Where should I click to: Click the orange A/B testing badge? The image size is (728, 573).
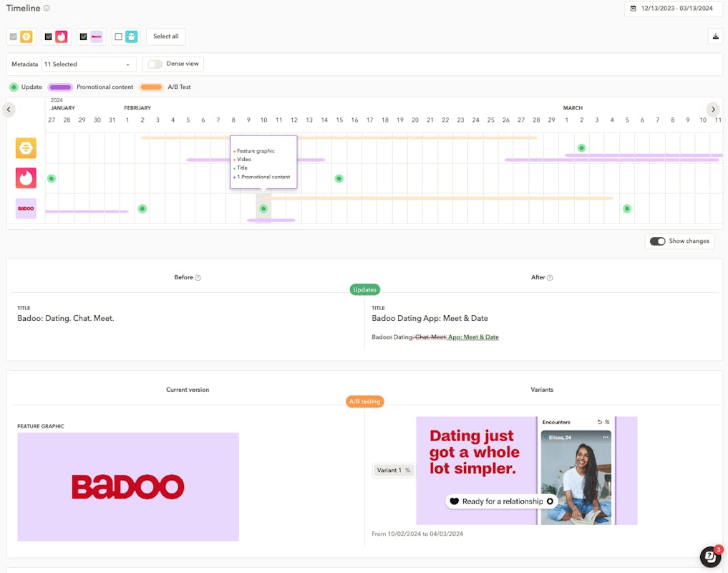(365, 402)
